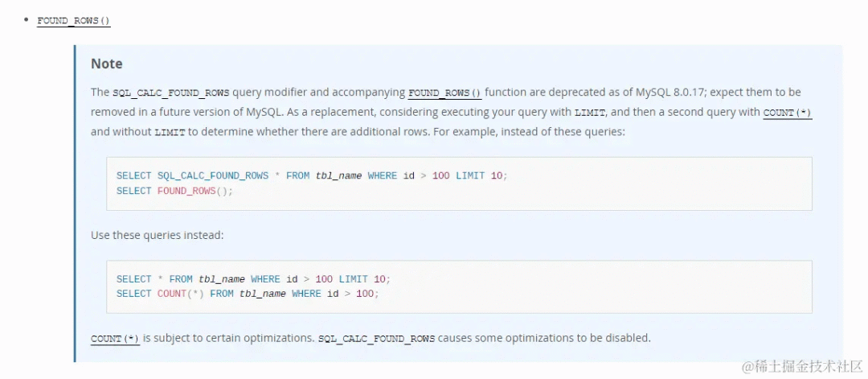Image resolution: width=868 pixels, height=379 pixels.
Task: Click the 'SELECT SQL_CALC_FOUND_ROWS *' code line
Action: (x=312, y=175)
